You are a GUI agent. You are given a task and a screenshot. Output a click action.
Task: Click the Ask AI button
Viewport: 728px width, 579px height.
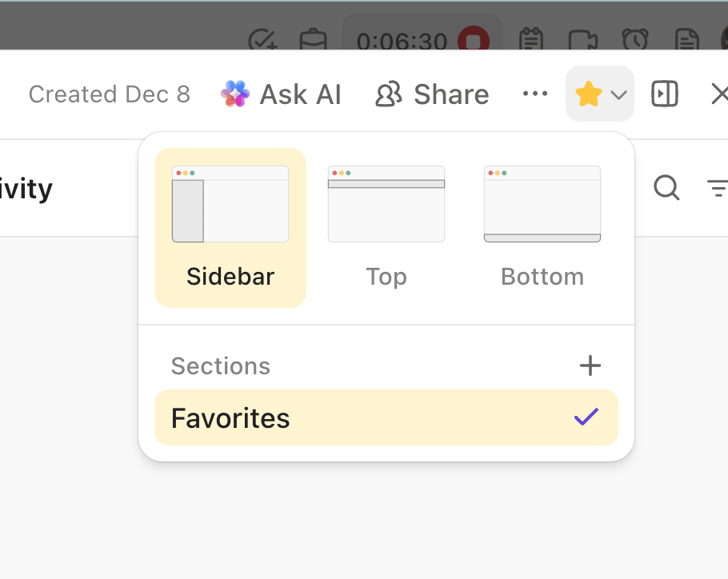pos(282,95)
